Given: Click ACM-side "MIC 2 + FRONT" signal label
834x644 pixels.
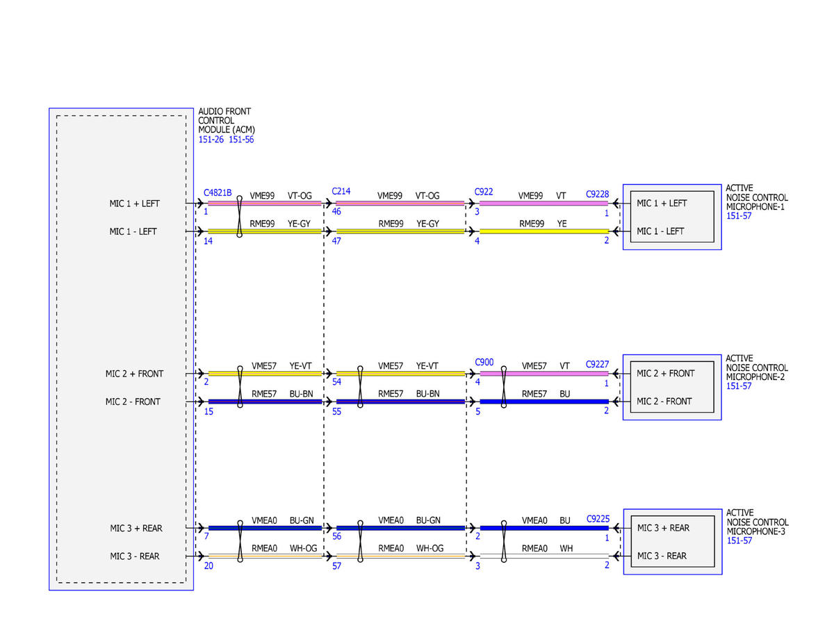Looking at the screenshot, I should pos(134,374).
